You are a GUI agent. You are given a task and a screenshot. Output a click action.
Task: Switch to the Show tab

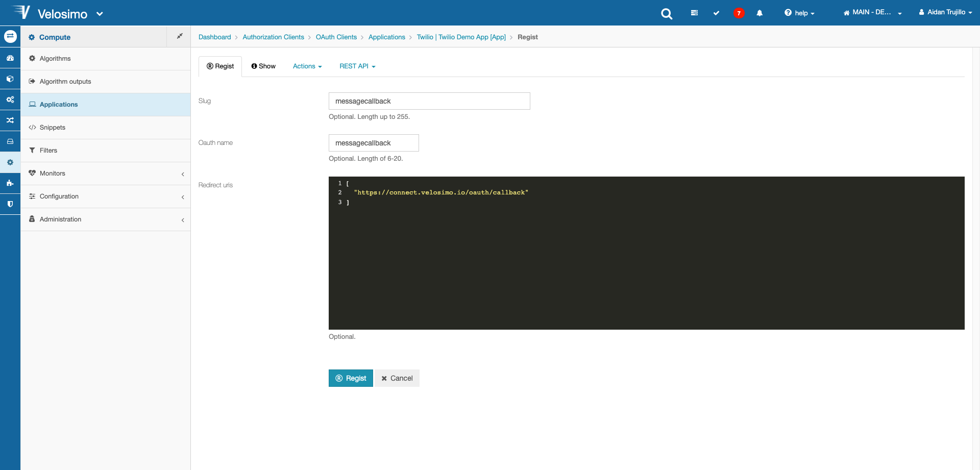pyautogui.click(x=263, y=66)
